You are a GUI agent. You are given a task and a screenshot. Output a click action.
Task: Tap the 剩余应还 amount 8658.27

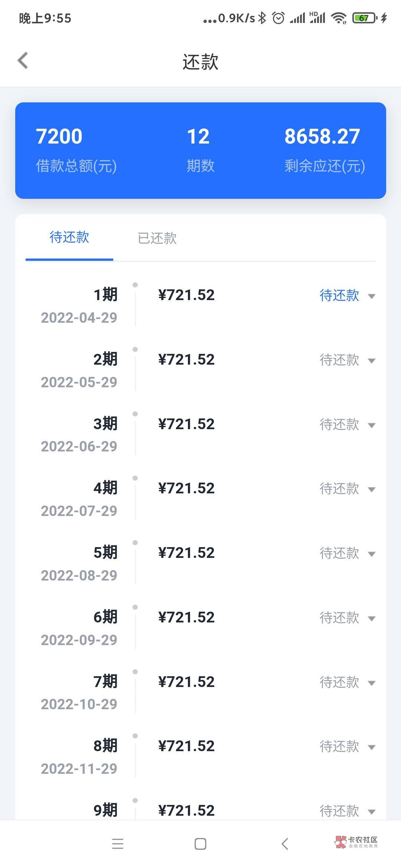[x=322, y=137]
